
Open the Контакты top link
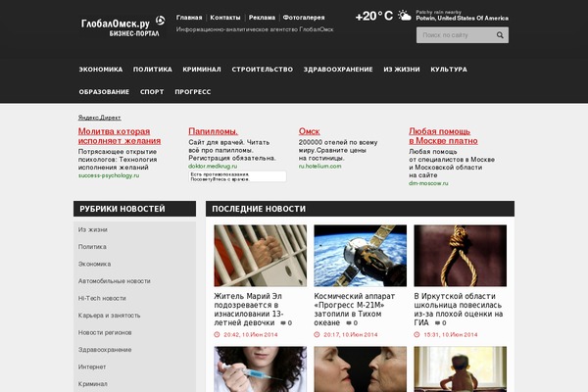pos(225,18)
